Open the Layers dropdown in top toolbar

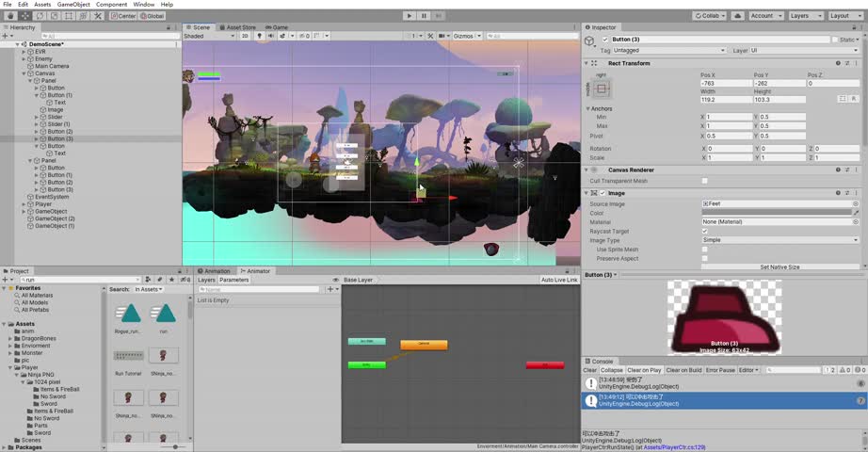tap(805, 16)
